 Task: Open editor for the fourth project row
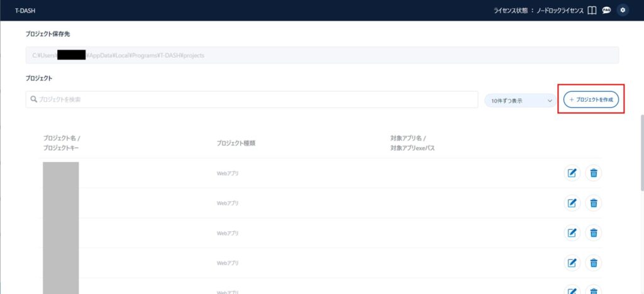coord(572,263)
